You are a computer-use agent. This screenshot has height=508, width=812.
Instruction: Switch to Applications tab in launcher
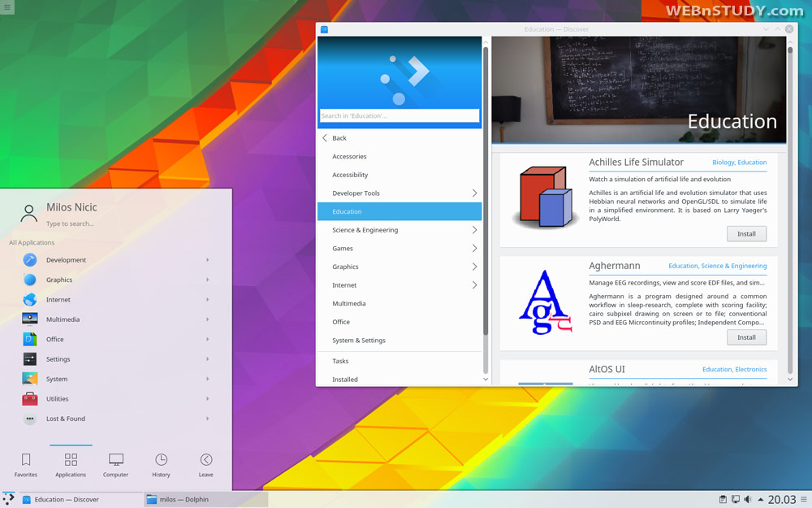71,465
